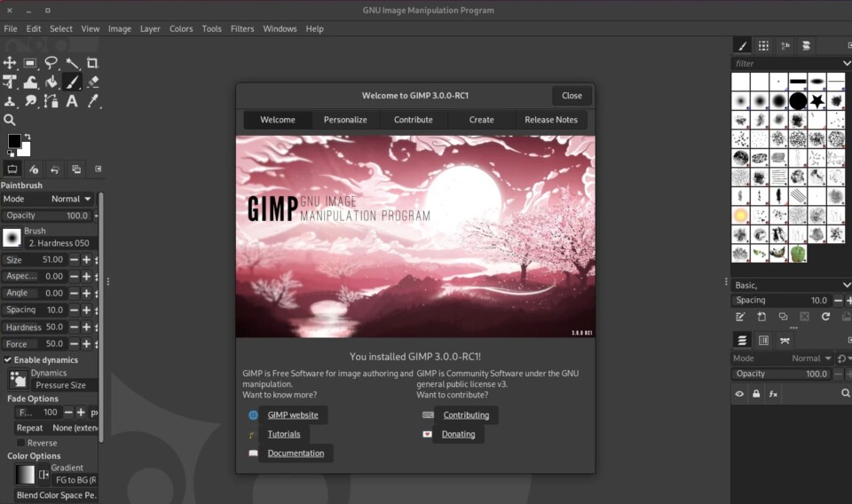Viewport: 852px width, 504px height.
Task: Choose the Eraser tool
Action: point(92,83)
